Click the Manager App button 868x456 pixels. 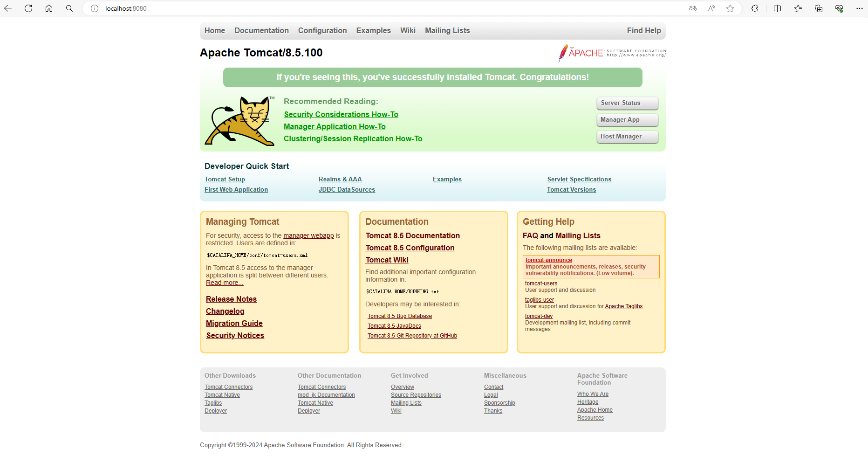click(627, 120)
